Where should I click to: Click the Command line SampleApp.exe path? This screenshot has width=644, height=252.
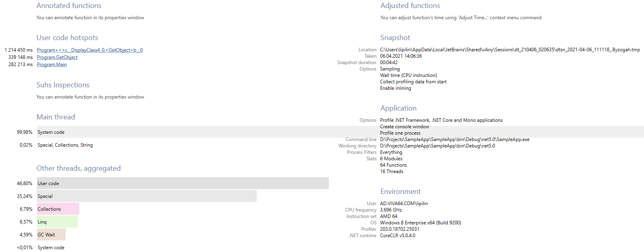[455, 139]
